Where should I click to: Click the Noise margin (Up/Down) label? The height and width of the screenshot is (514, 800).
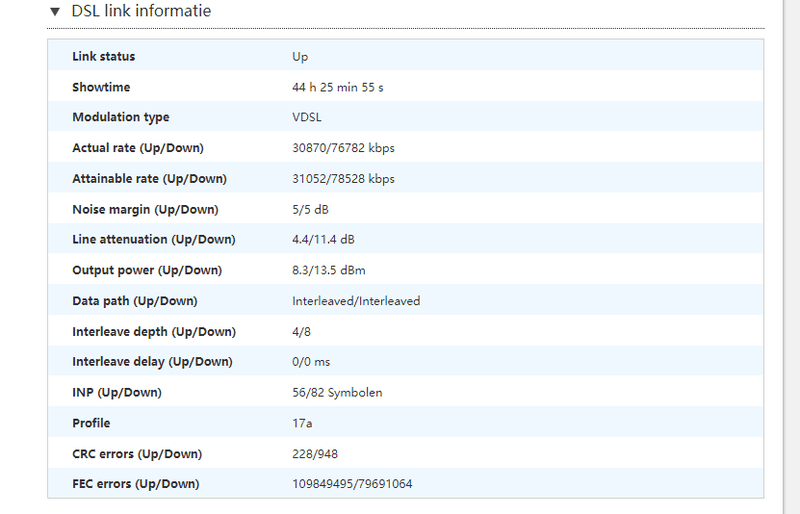point(145,209)
